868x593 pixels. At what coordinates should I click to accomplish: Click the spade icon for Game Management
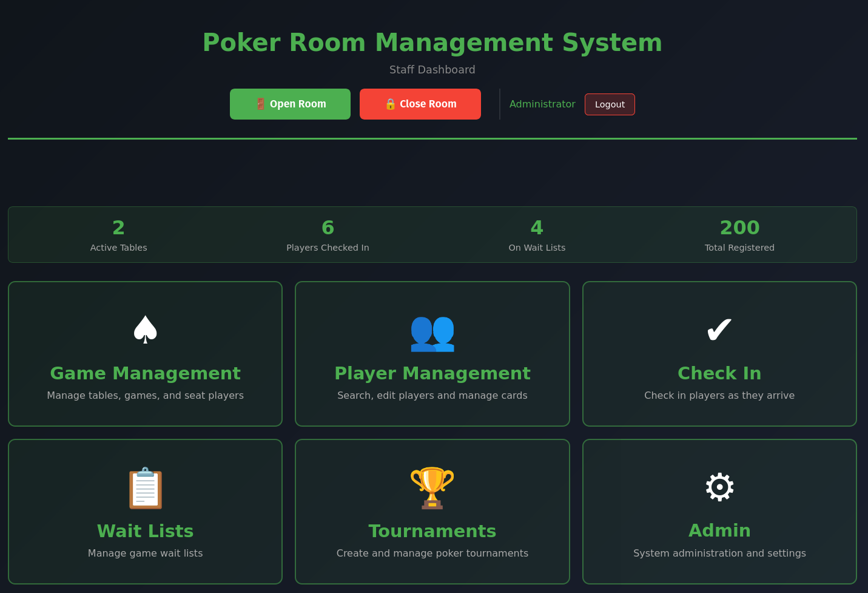145,330
